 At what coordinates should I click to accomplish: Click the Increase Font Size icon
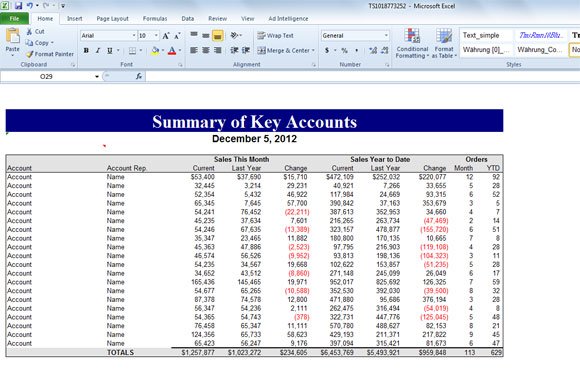[166, 36]
